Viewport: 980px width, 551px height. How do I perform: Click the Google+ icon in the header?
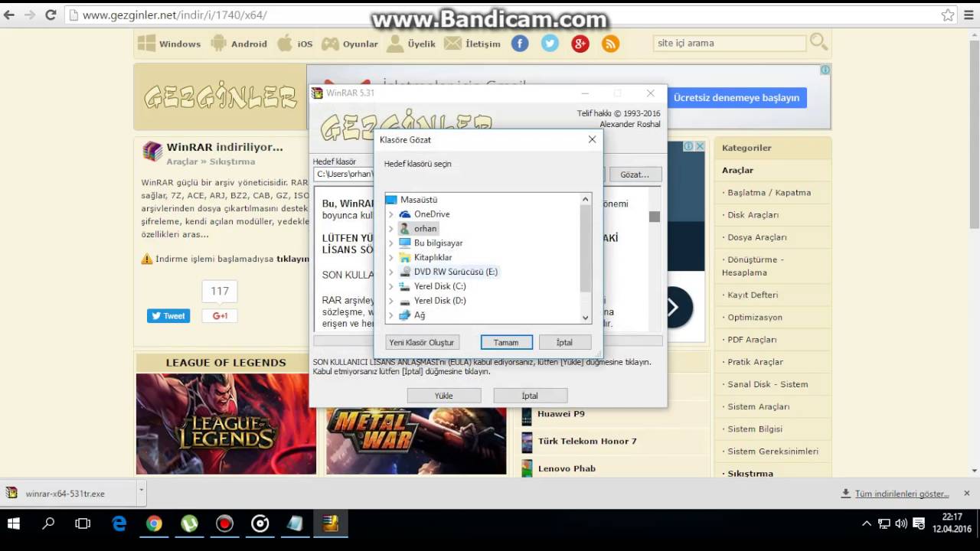(x=580, y=44)
